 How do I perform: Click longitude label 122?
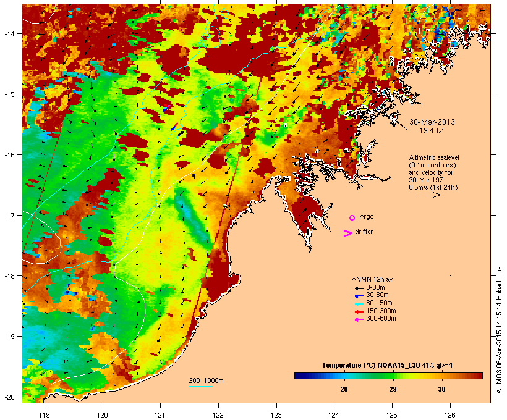click(x=218, y=415)
